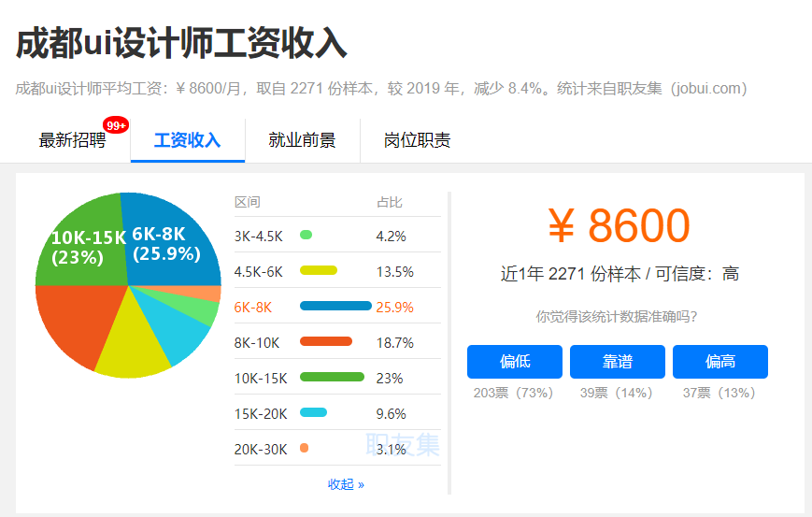Switch to the 就业前景 tab
Viewport: 812px width, 517px height.
click(x=303, y=140)
